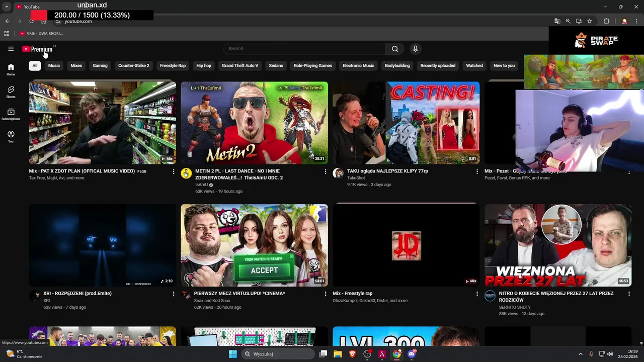Open the Chrome profile avatar

coord(624,21)
